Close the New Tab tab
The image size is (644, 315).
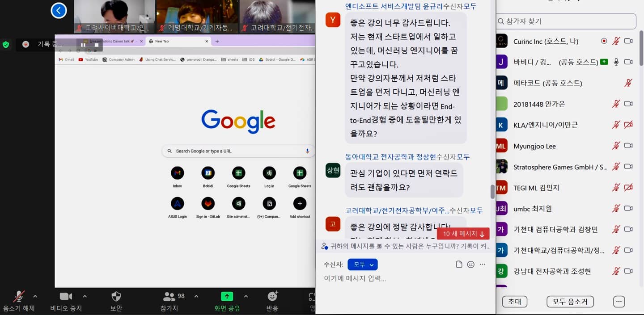click(x=207, y=41)
